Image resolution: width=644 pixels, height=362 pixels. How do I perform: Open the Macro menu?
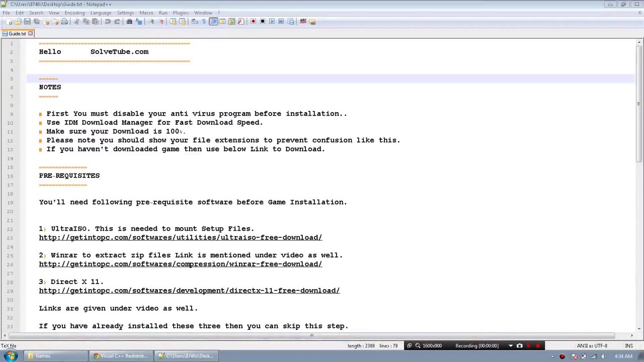tap(146, 13)
